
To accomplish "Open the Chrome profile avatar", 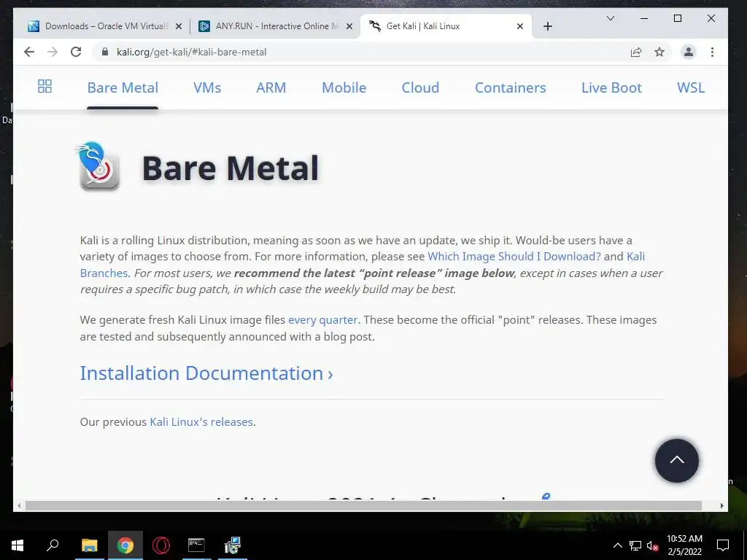I will coord(689,52).
